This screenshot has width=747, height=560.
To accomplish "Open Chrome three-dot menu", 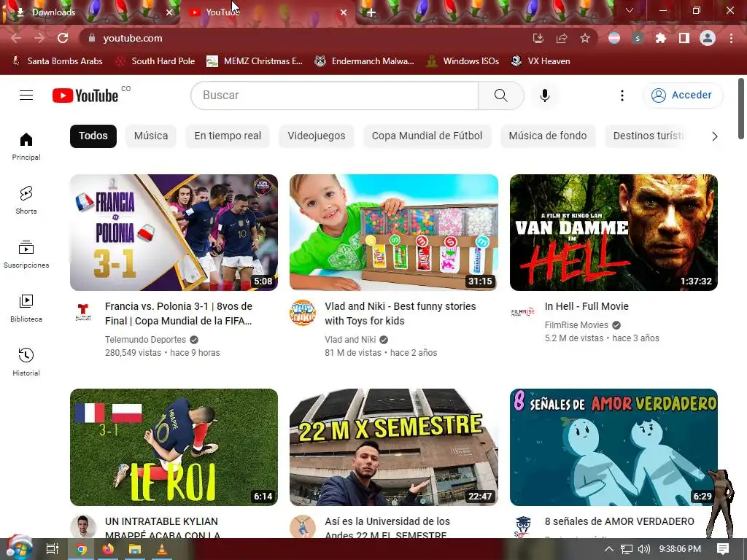I will (731, 38).
